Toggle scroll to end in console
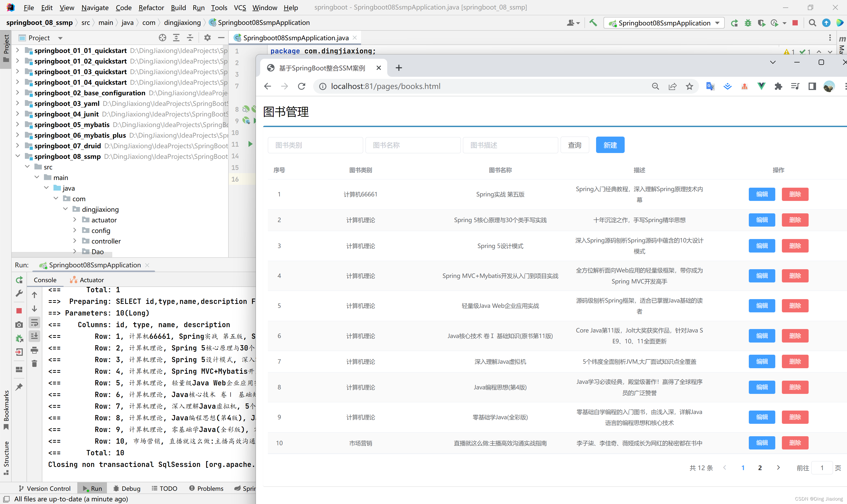Image resolution: width=847 pixels, height=504 pixels. tap(34, 336)
